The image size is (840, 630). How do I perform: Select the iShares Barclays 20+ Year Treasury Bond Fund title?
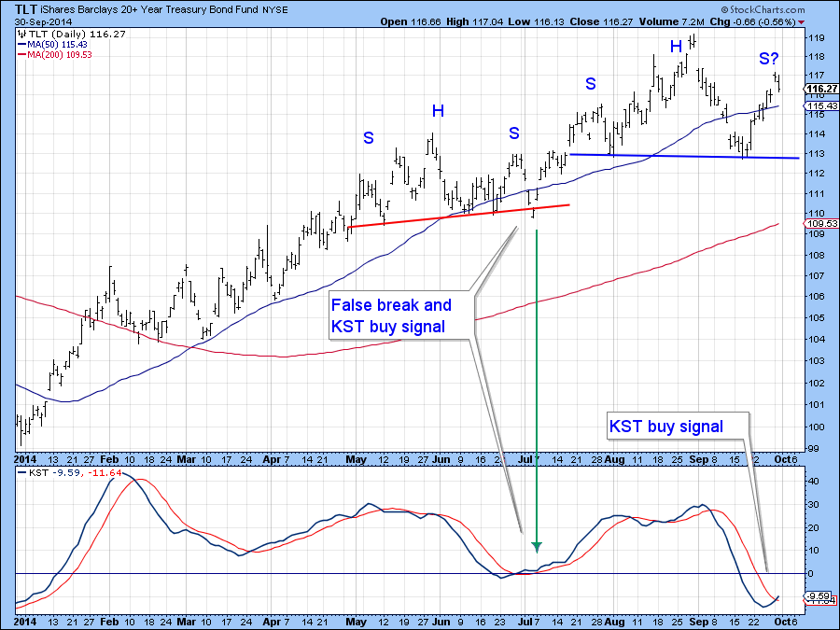pos(149,9)
